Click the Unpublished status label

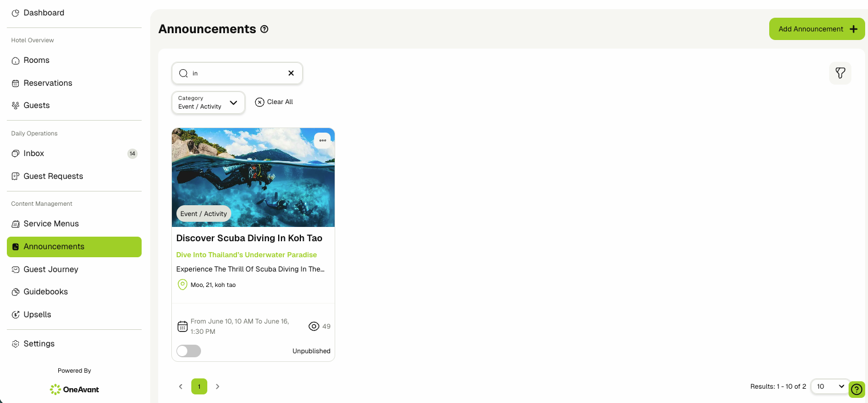[x=311, y=351]
